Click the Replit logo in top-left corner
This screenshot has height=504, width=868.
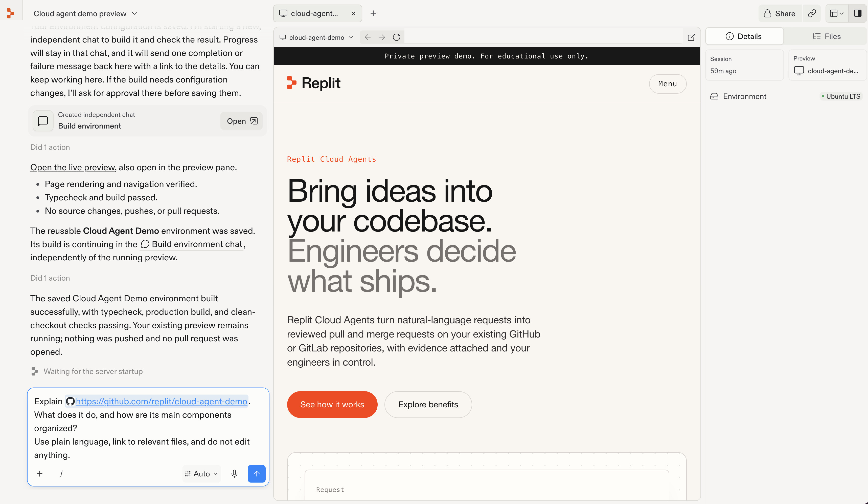(10, 13)
